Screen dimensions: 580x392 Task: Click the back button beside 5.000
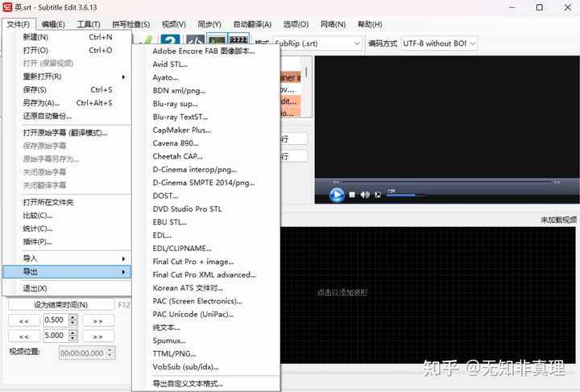(x=24, y=336)
